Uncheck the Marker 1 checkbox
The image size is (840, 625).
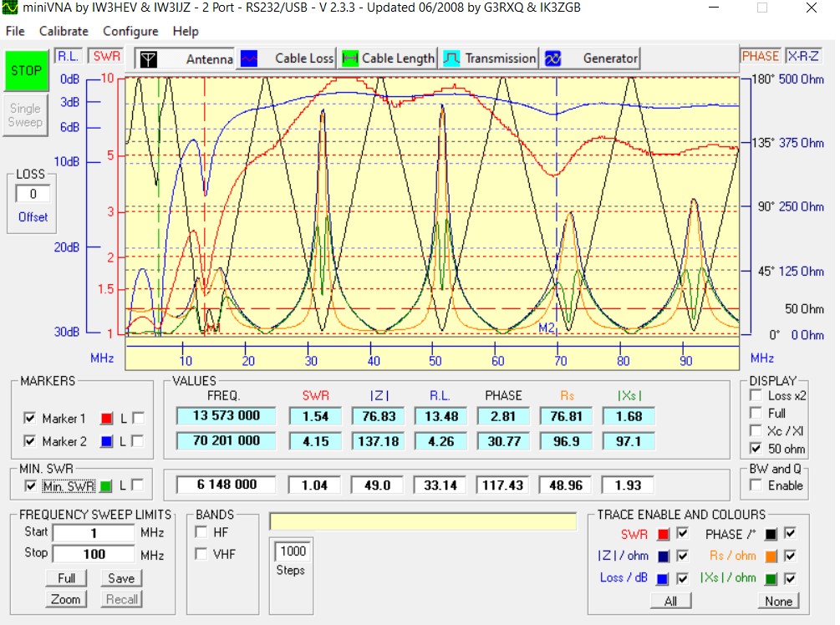(30, 419)
